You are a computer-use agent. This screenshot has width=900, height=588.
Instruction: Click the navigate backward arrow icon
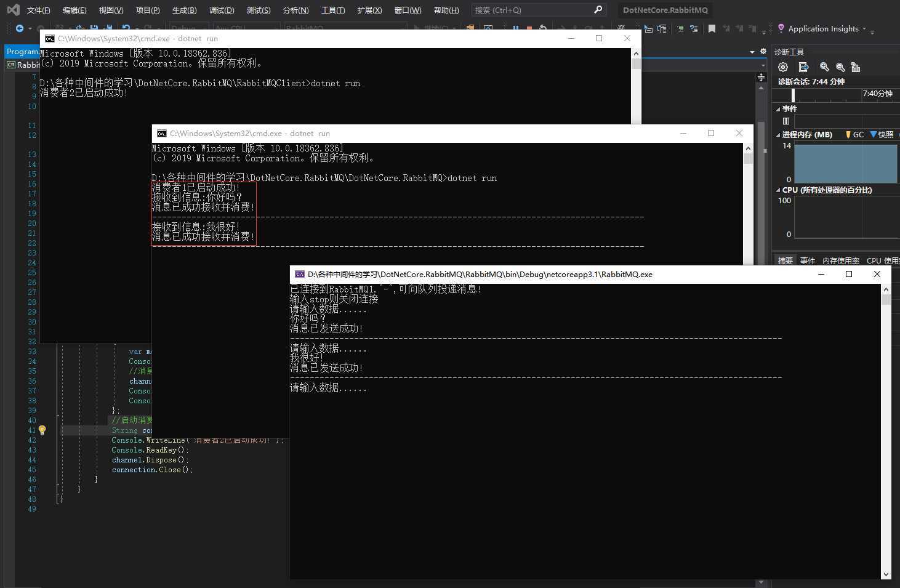20,28
